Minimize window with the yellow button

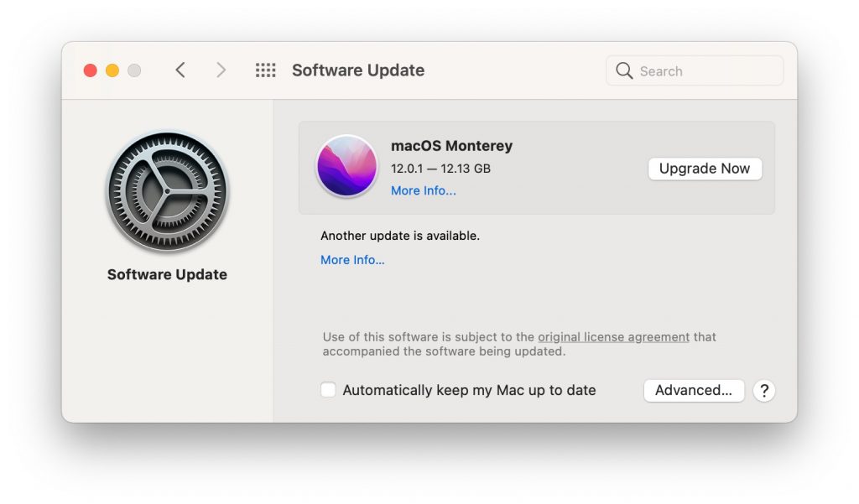click(x=112, y=70)
